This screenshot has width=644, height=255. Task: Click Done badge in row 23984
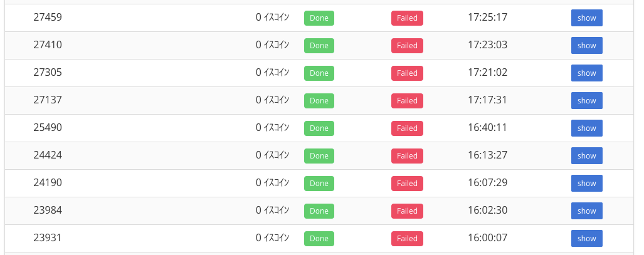tap(319, 211)
